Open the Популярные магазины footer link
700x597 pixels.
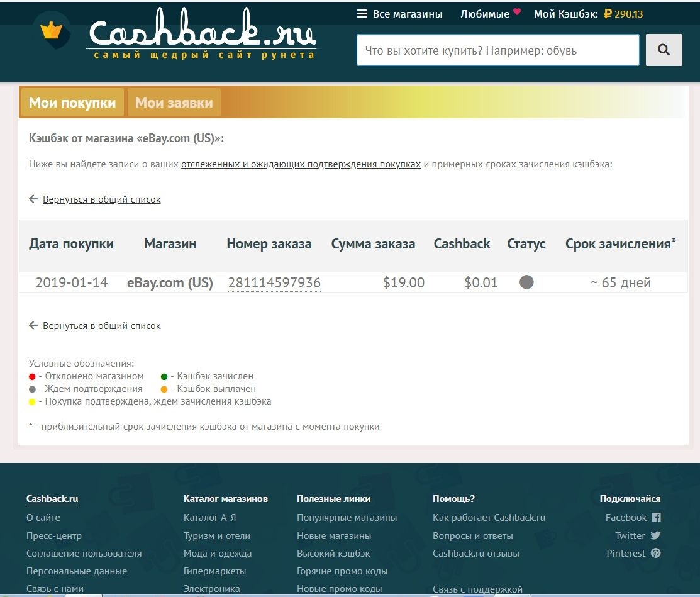[347, 518]
